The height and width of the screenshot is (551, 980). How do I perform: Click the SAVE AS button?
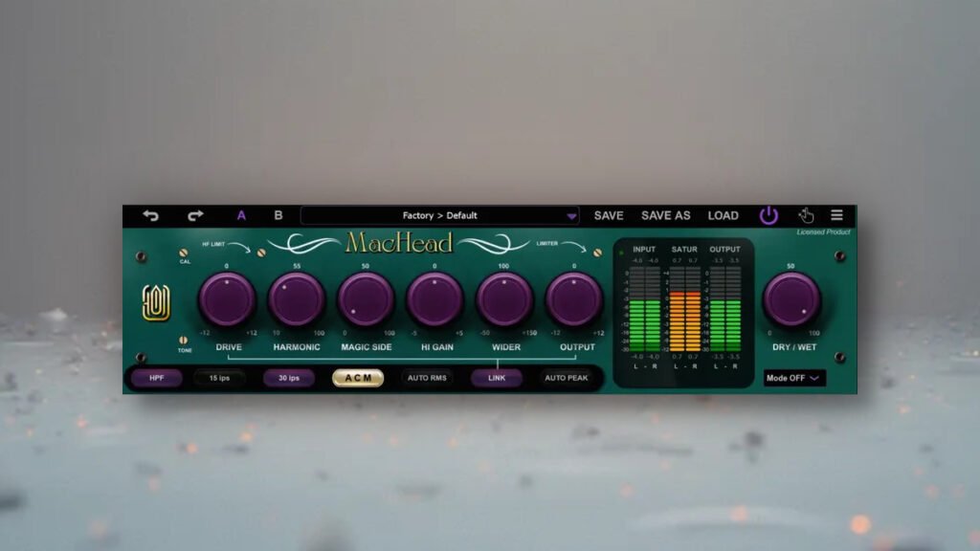[x=665, y=215]
